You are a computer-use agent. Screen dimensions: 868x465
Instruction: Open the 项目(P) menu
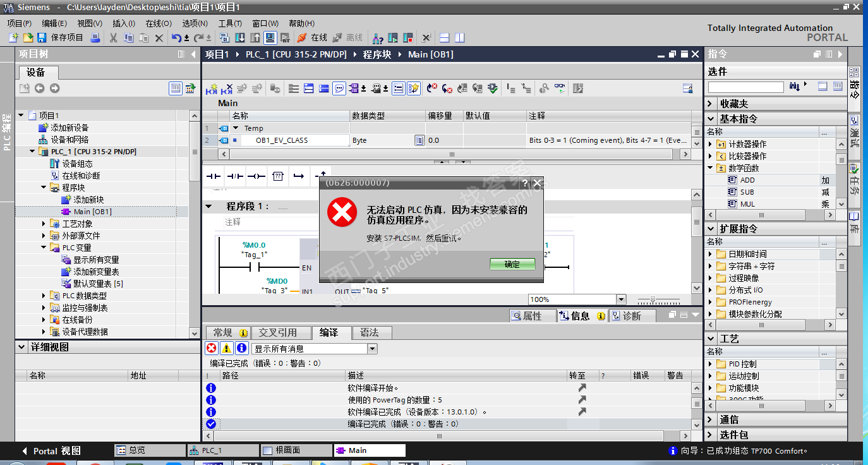coord(20,23)
